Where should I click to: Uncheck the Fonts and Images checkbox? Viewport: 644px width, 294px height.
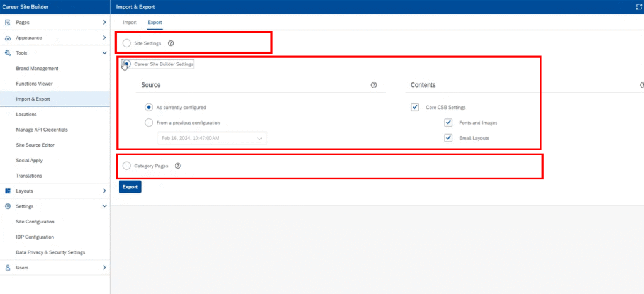[448, 123]
